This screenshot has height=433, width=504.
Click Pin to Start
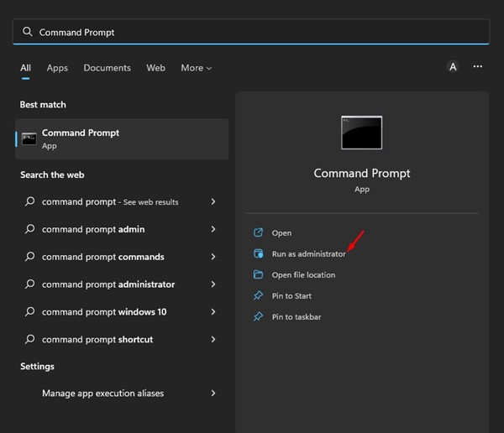291,296
